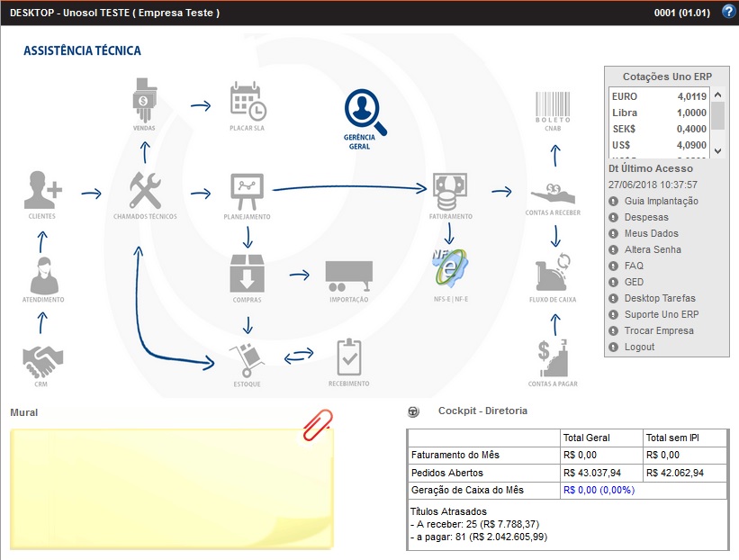Select Logout from the side menu

pos(639,347)
